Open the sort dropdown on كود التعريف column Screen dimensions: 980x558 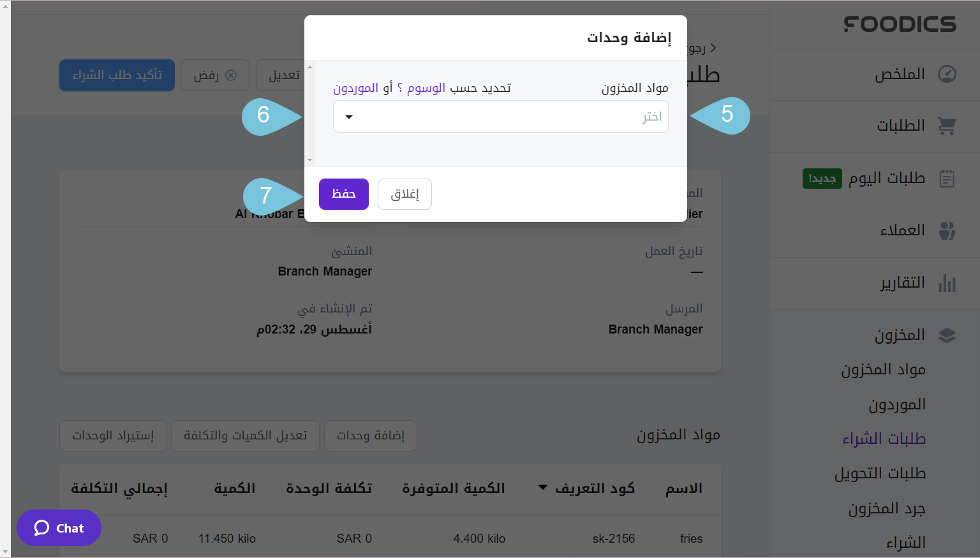(x=542, y=488)
